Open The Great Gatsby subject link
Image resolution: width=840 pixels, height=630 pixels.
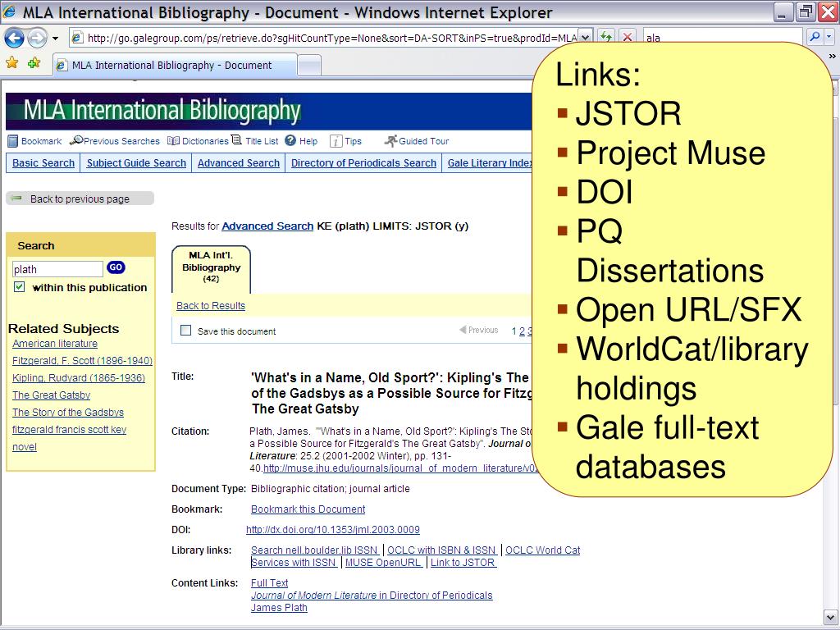point(51,395)
